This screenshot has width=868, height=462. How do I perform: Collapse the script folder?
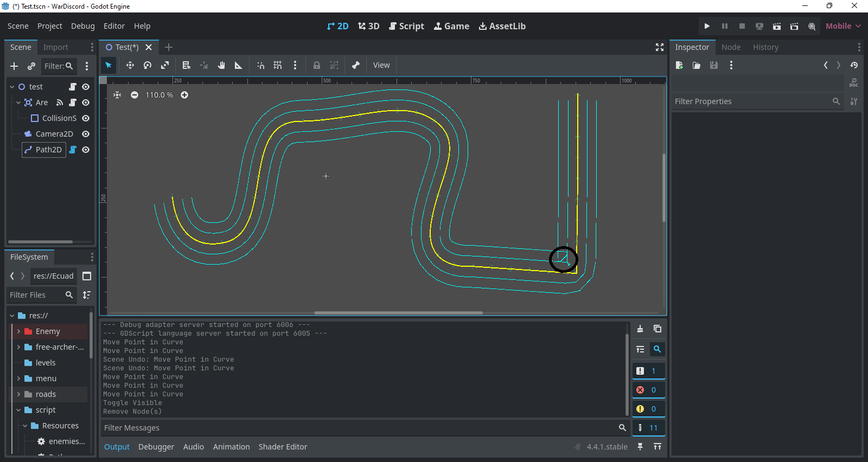[x=18, y=410]
